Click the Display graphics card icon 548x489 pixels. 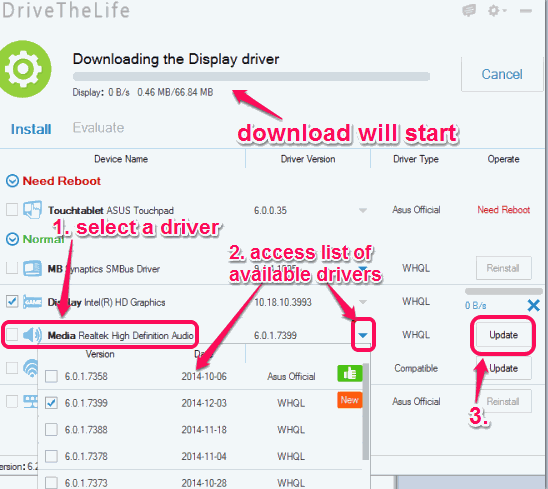click(33, 302)
